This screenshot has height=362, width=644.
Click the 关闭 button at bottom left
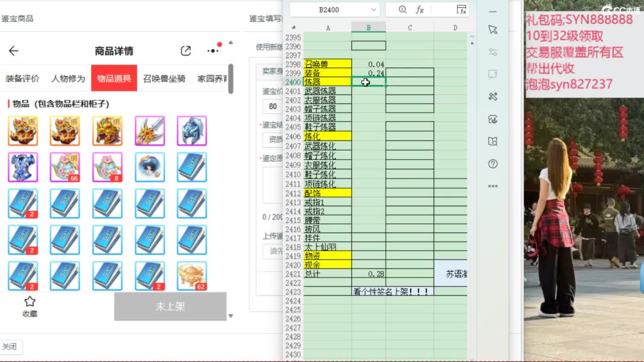10,347
